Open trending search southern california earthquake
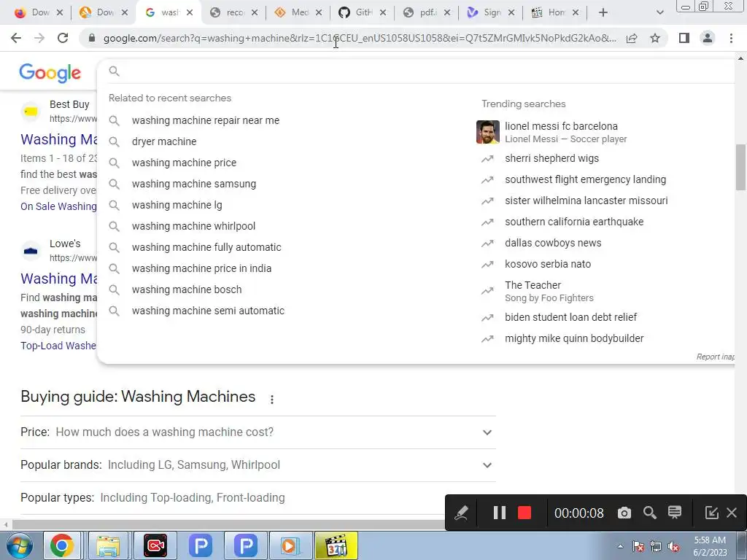747x560 pixels. (574, 222)
